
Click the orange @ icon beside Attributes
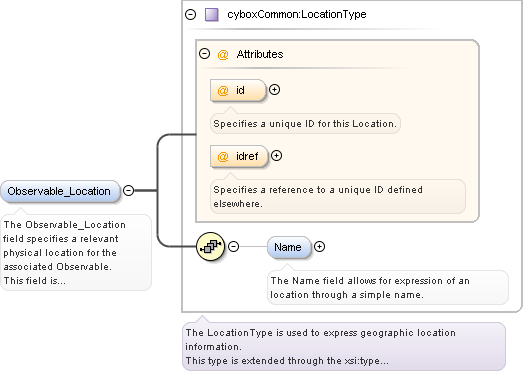[x=223, y=54]
